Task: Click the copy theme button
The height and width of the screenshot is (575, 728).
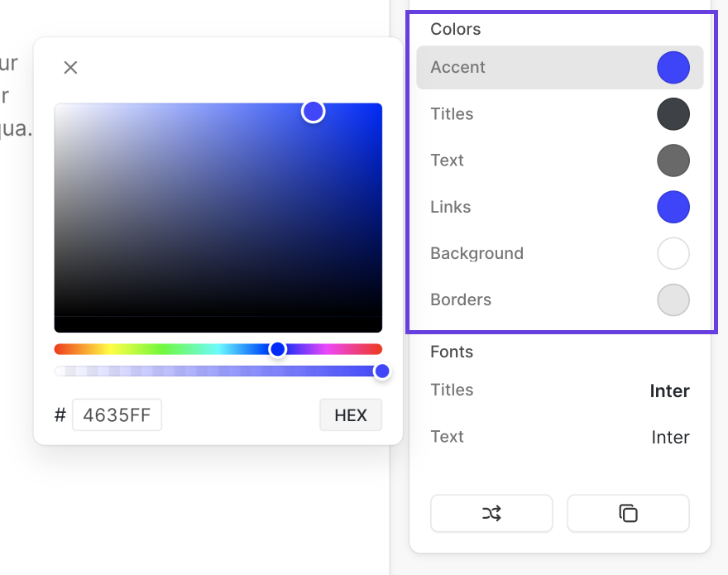Action: [628, 513]
